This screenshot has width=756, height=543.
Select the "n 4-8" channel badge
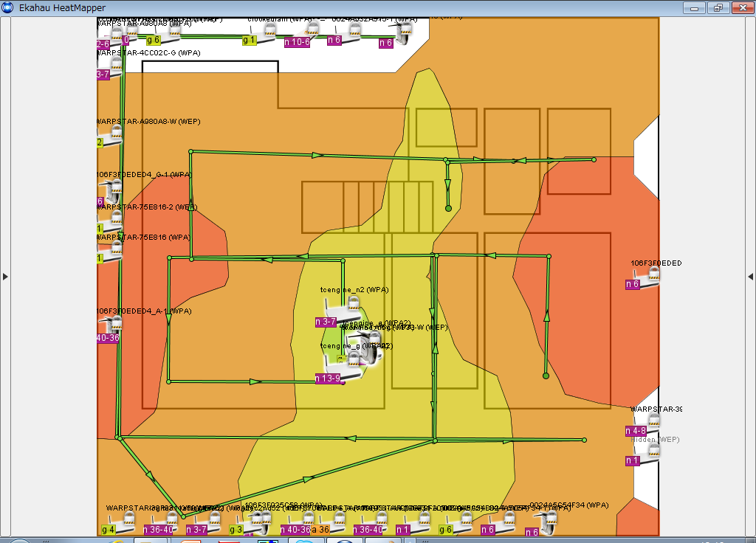636,431
